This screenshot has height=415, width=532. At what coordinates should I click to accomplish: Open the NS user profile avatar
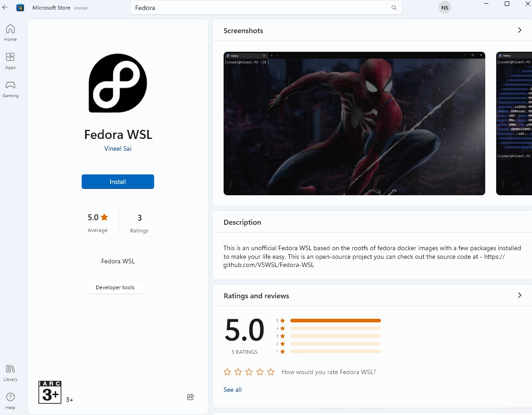click(445, 7)
